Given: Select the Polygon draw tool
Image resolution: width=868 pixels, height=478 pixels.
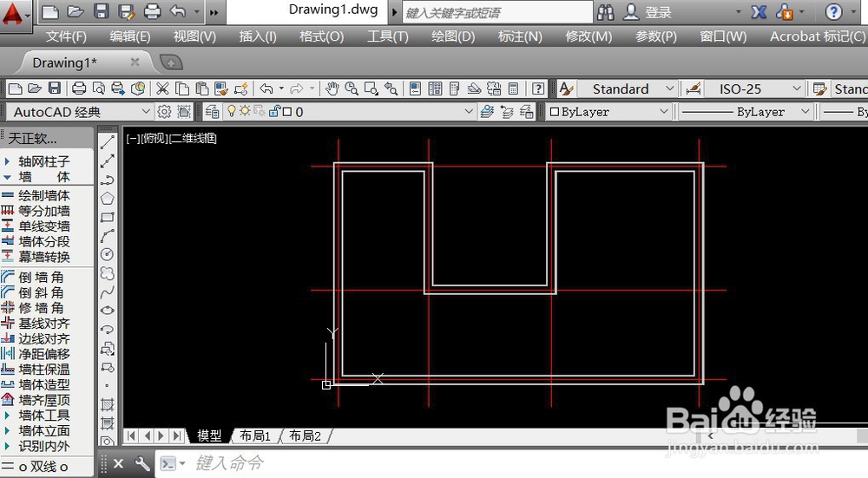Looking at the screenshot, I should (108, 198).
